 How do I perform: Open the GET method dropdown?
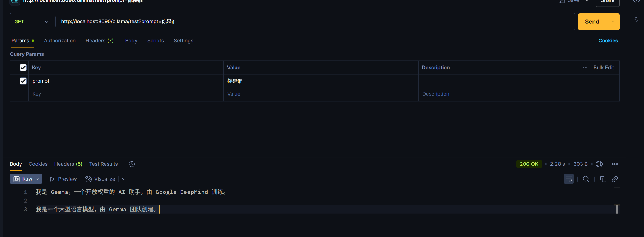[32, 22]
